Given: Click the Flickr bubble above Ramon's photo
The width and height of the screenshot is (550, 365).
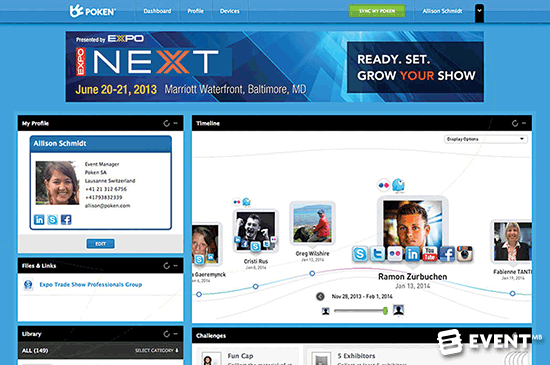Looking at the screenshot, I should pyautogui.click(x=384, y=185).
